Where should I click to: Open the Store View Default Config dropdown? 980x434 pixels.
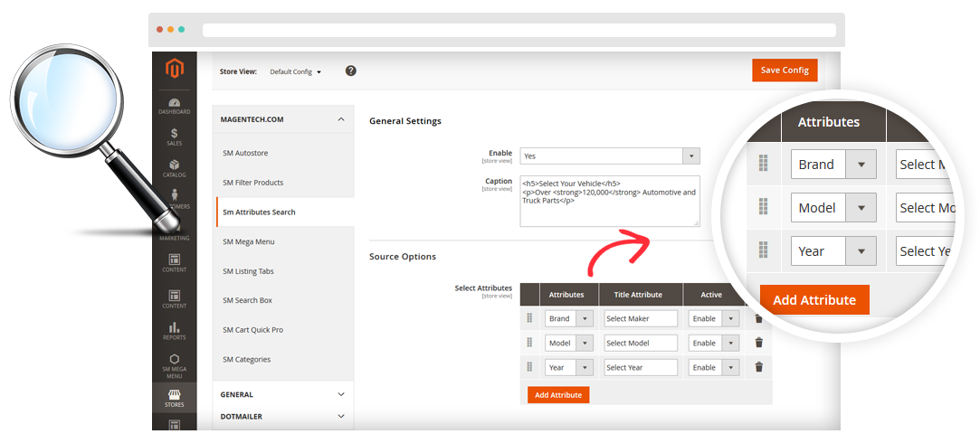coord(295,71)
